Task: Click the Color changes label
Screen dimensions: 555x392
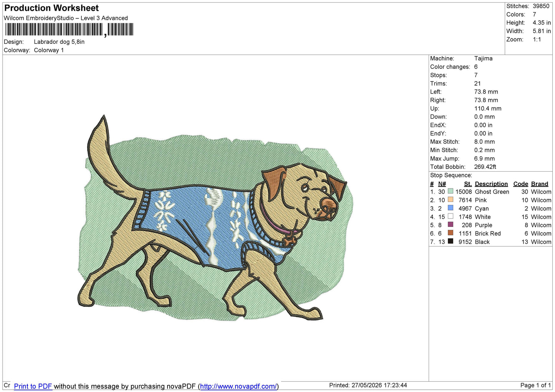Action: [x=450, y=67]
